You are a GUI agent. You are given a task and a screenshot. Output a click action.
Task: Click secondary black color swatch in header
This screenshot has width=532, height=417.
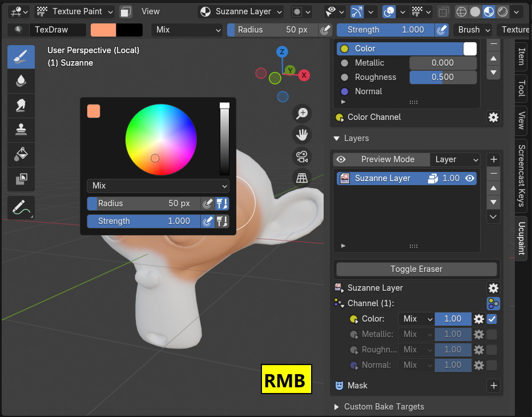click(x=129, y=30)
